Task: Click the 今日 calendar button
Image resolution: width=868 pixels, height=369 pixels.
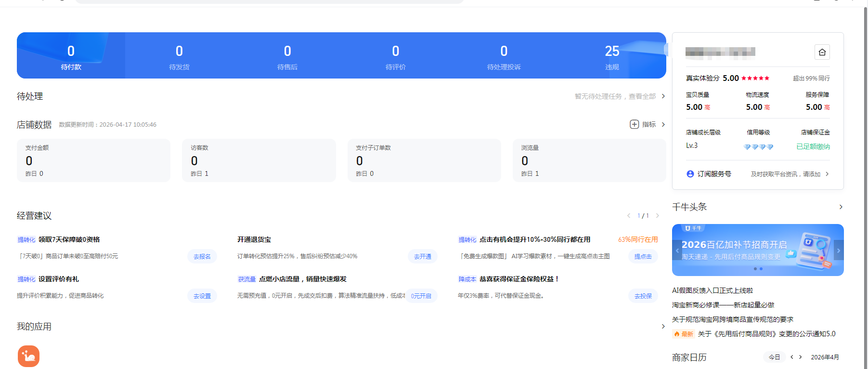Action: point(774,357)
